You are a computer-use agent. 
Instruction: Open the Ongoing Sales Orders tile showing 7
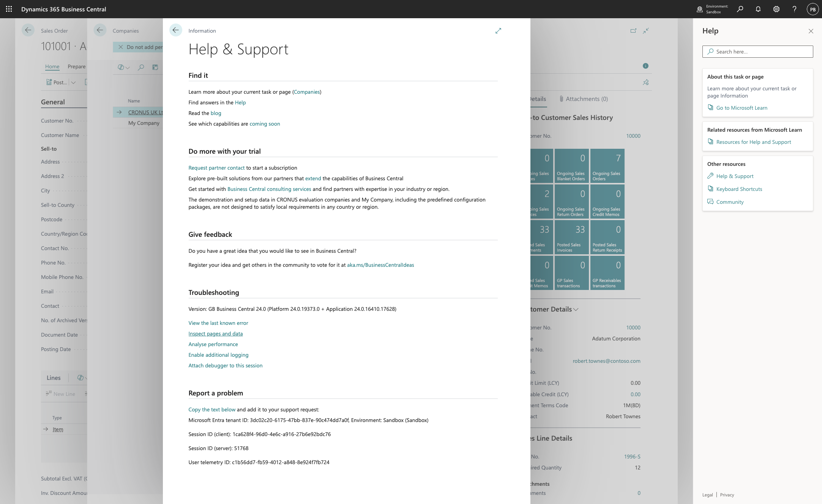click(607, 166)
